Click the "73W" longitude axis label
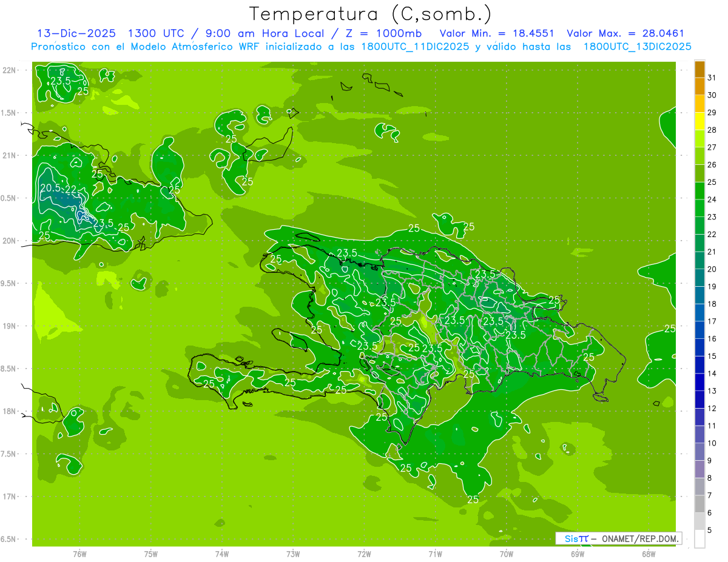 (293, 554)
